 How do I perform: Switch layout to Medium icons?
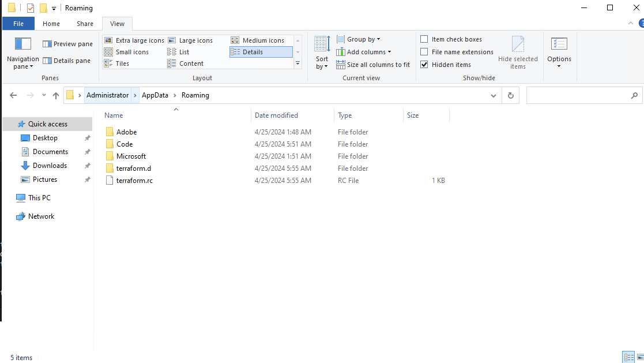coord(258,40)
